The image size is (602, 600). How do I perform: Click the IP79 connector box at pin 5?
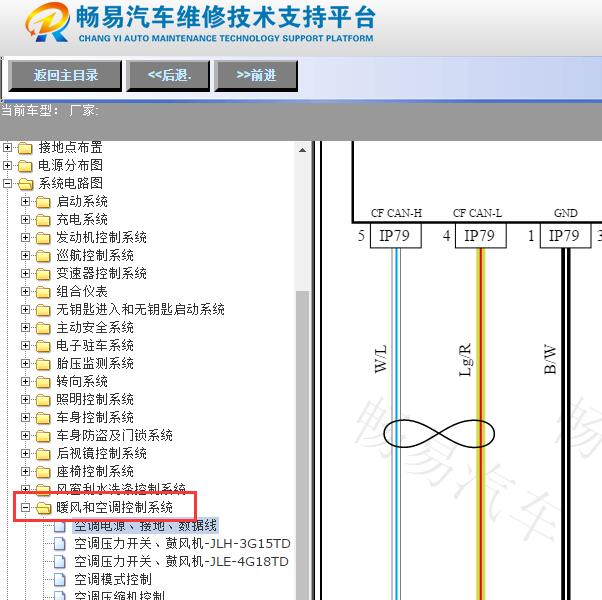(395, 236)
